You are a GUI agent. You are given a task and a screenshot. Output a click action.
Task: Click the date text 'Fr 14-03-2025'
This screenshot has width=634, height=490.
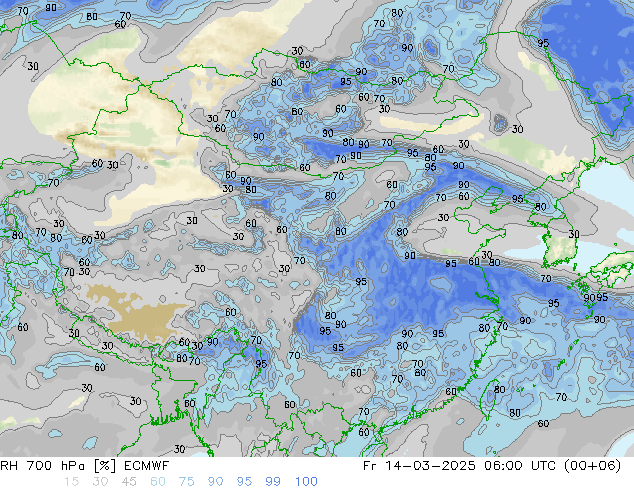coord(419,466)
